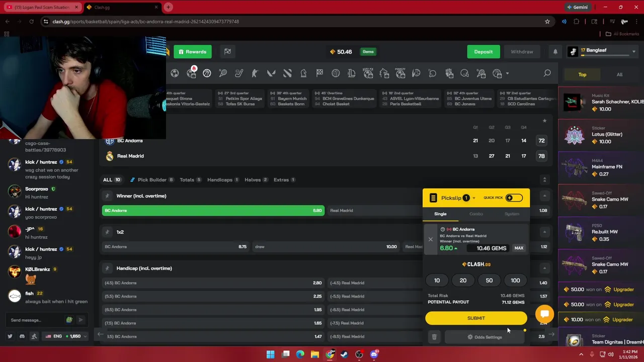
Task: Collapse the 1x2 market section
Action: tap(544, 232)
